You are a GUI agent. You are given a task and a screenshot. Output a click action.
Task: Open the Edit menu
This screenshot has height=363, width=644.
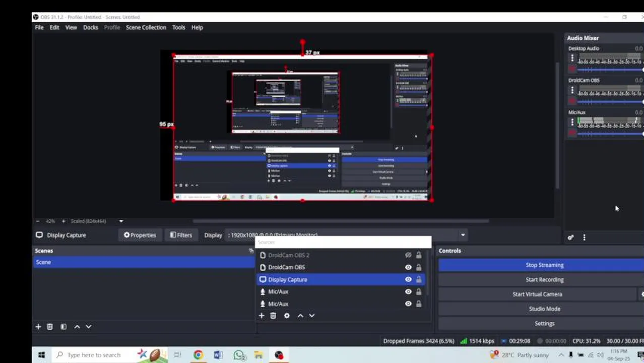54,27
